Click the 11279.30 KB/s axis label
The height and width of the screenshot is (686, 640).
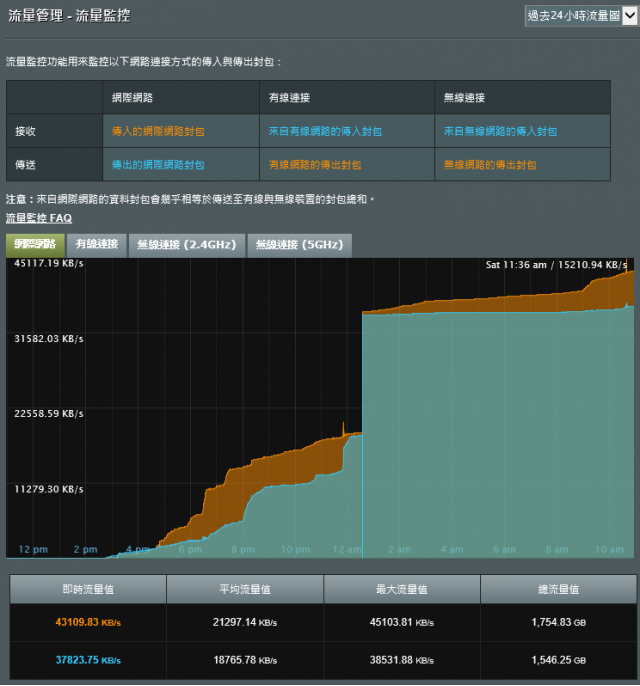(x=49, y=490)
